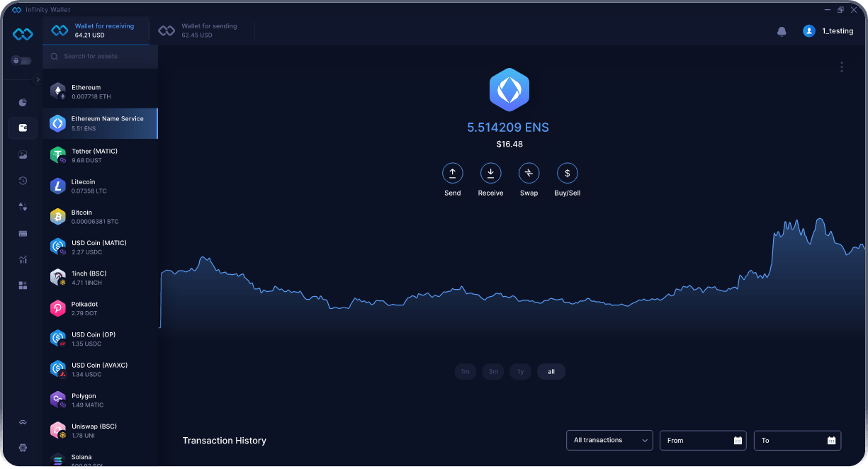Select Ethereum Name Service asset
The image size is (868, 469).
click(x=100, y=123)
